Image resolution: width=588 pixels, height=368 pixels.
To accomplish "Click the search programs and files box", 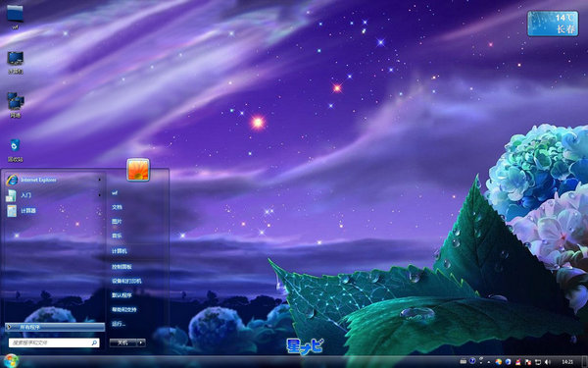I will 54,342.
